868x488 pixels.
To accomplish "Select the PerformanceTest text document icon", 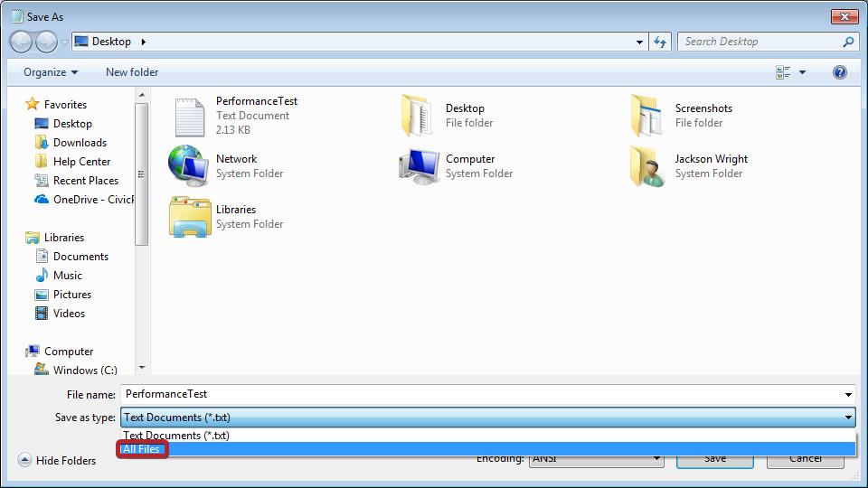I will click(x=189, y=117).
